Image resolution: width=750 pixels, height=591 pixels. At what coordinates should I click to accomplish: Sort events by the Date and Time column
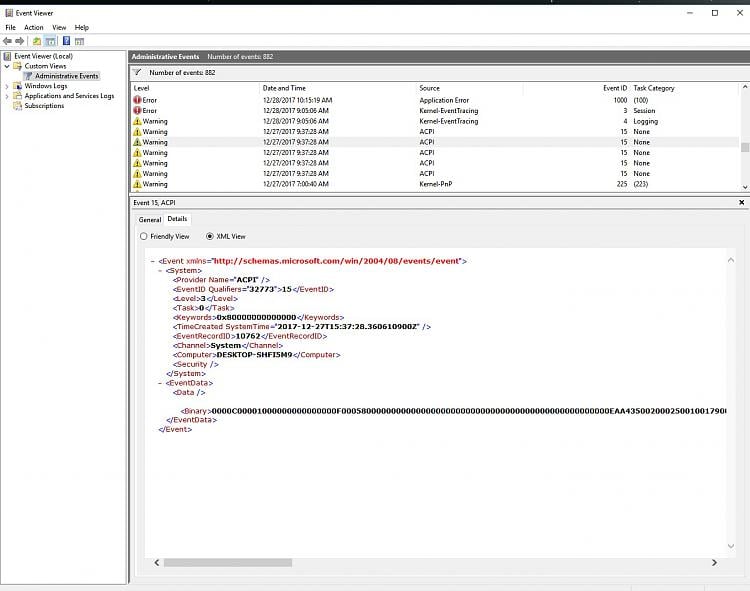(283, 88)
